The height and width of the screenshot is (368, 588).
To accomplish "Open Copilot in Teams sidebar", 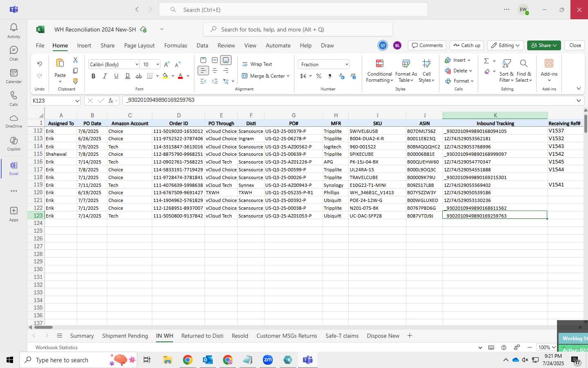I will [x=13, y=144].
